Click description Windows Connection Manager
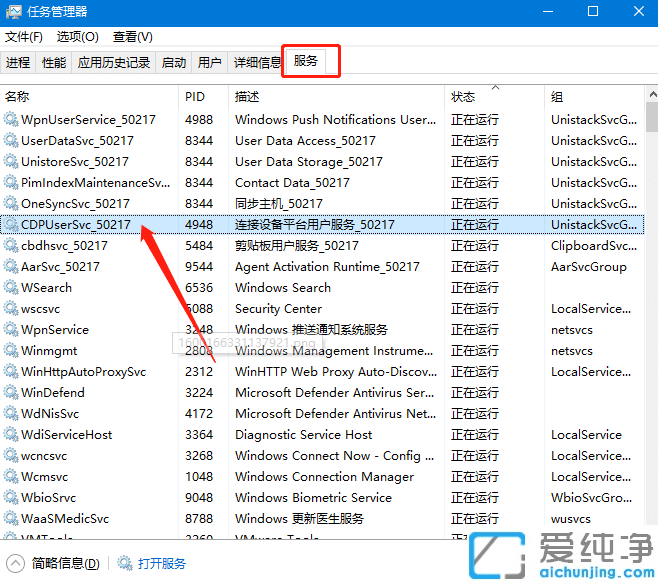 pyautogui.click(x=324, y=477)
